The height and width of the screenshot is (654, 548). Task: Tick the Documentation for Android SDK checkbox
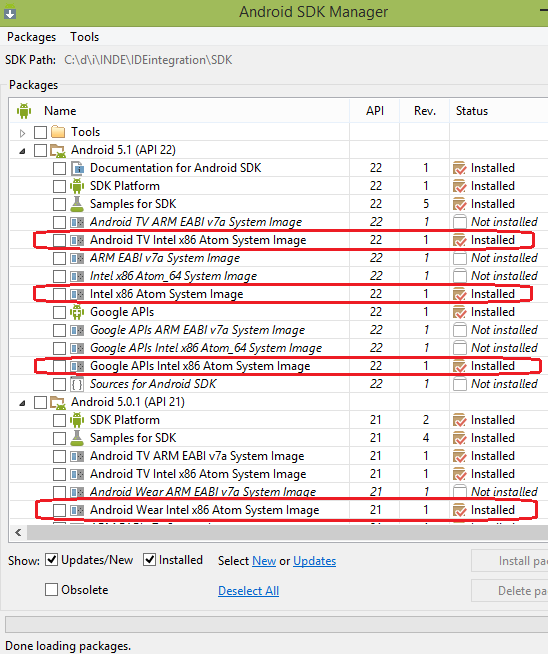pyautogui.click(x=59, y=169)
